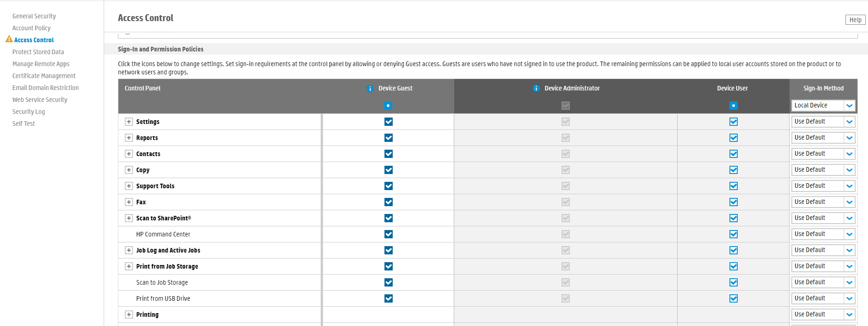Go to Certificate Management page
The height and width of the screenshot is (326, 868).
[44, 76]
